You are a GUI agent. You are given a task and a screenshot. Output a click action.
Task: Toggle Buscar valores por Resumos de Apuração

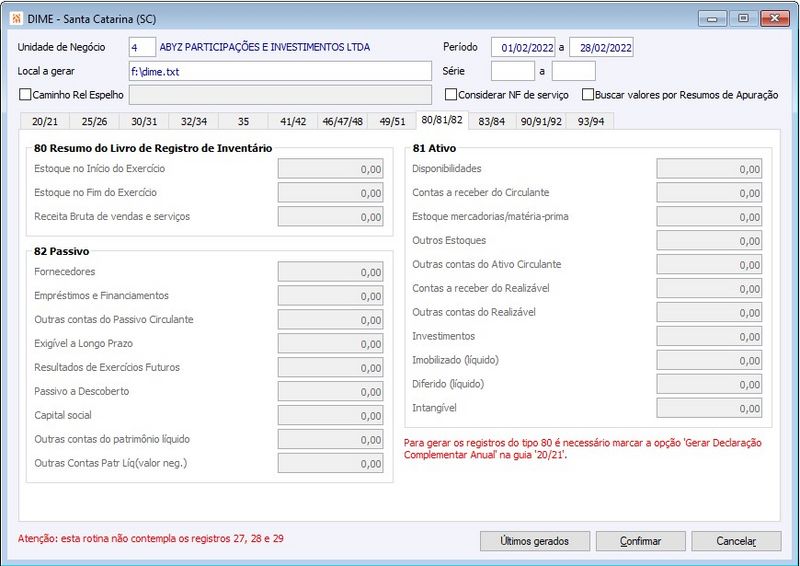point(588,95)
